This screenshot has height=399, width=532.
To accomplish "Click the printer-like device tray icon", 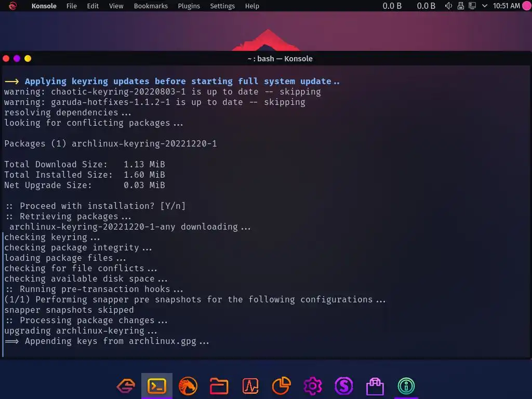I will pyautogui.click(x=461, y=6).
